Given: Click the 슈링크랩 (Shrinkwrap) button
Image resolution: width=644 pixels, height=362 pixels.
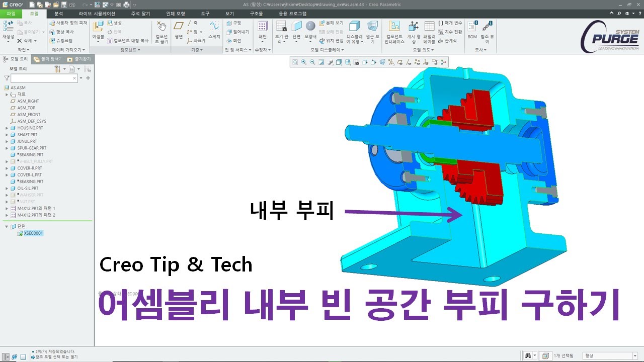Looking at the screenshot, I should coord(61,40).
